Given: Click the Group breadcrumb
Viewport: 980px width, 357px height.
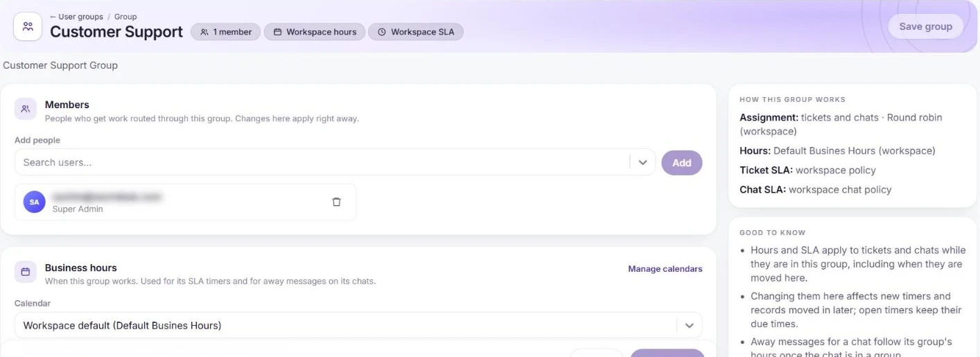Looking at the screenshot, I should pos(125,17).
